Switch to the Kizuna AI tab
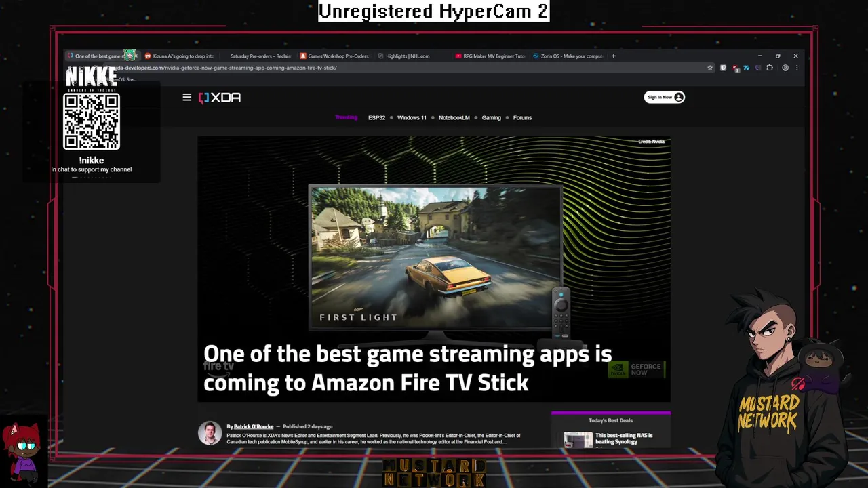This screenshot has height=488, width=868. [180, 56]
